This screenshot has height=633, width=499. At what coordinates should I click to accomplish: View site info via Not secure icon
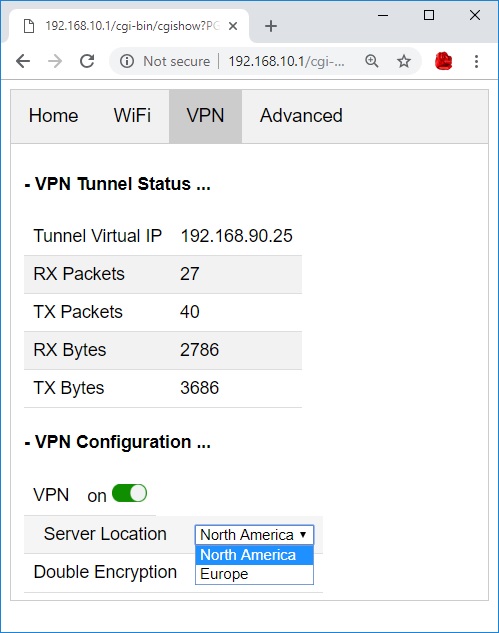click(127, 61)
